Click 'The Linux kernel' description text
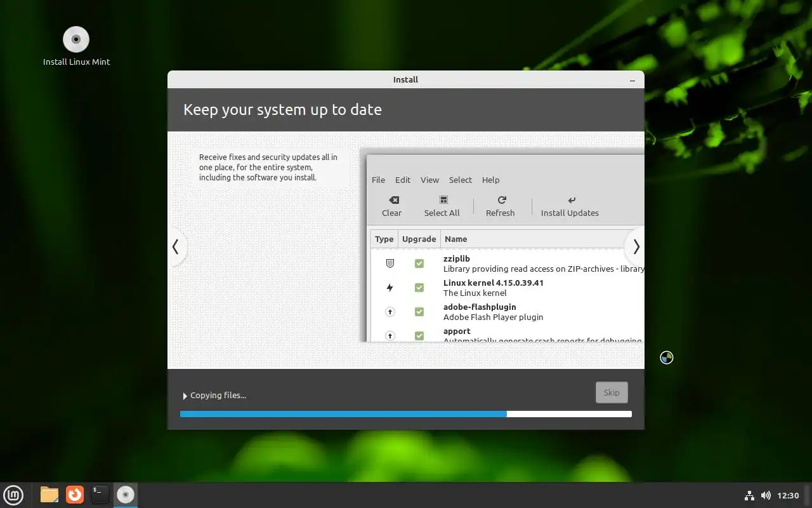 tap(475, 293)
